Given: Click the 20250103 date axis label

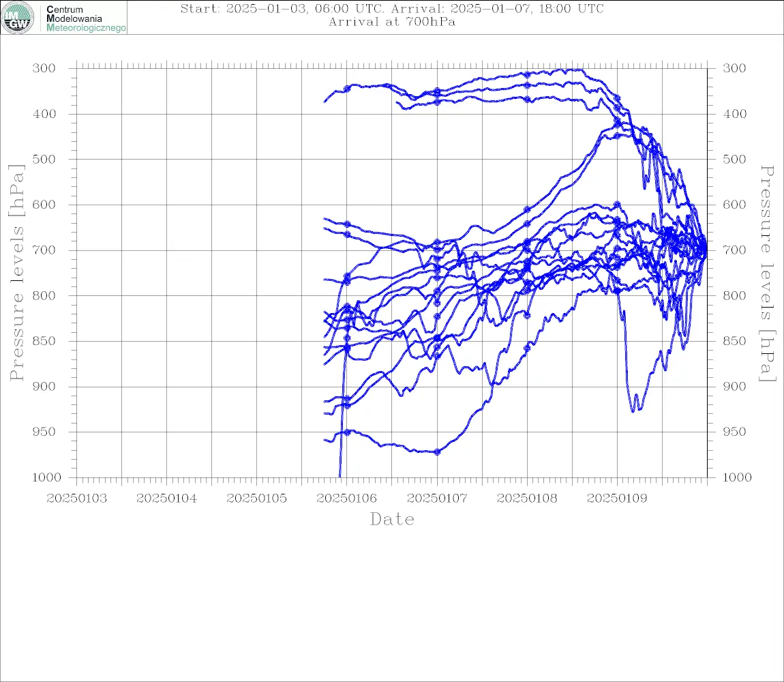Looking at the screenshot, I should tap(76, 499).
